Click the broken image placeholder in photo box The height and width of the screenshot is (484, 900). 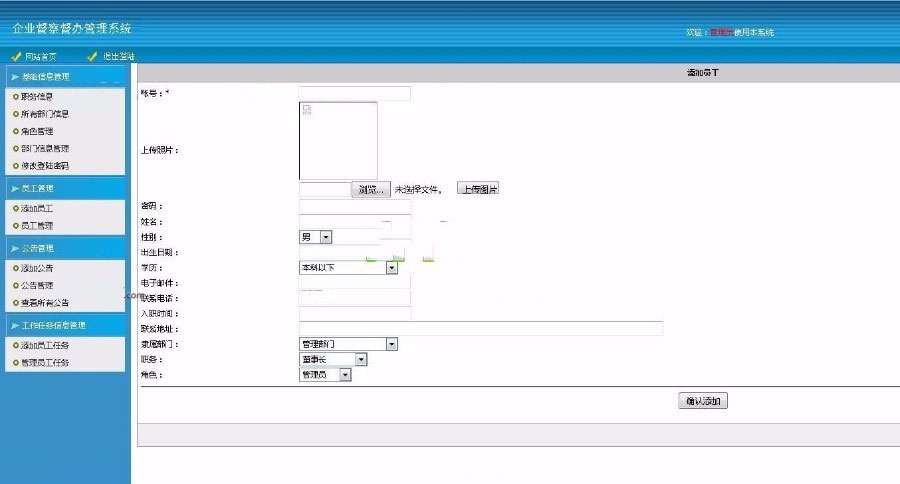point(307,109)
